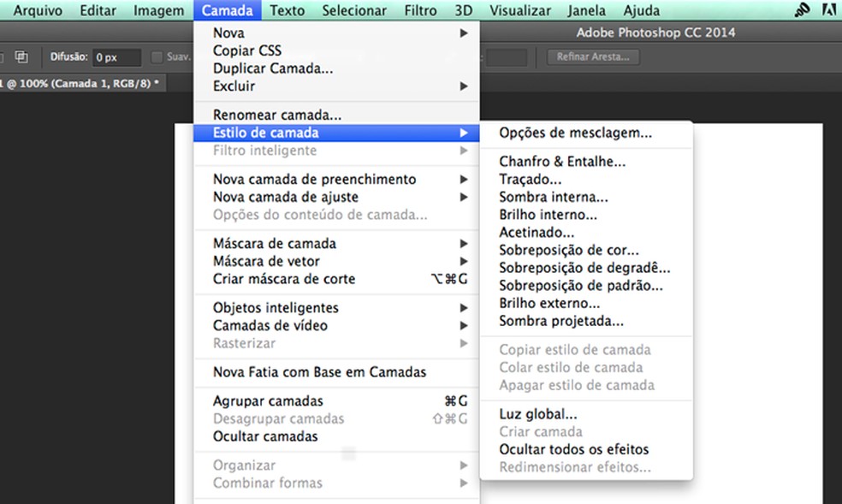Open Traçado... layer style
Screen dimensions: 842x504
click(586, 180)
